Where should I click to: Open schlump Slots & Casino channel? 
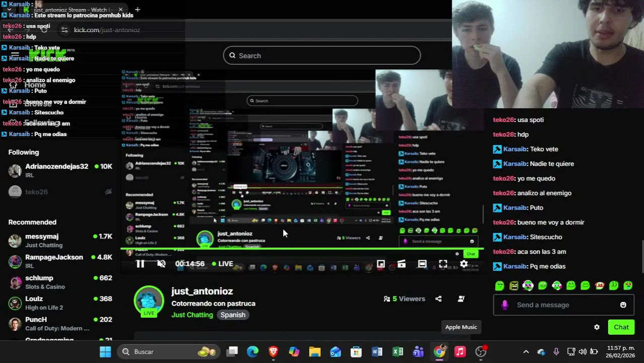[60, 282]
